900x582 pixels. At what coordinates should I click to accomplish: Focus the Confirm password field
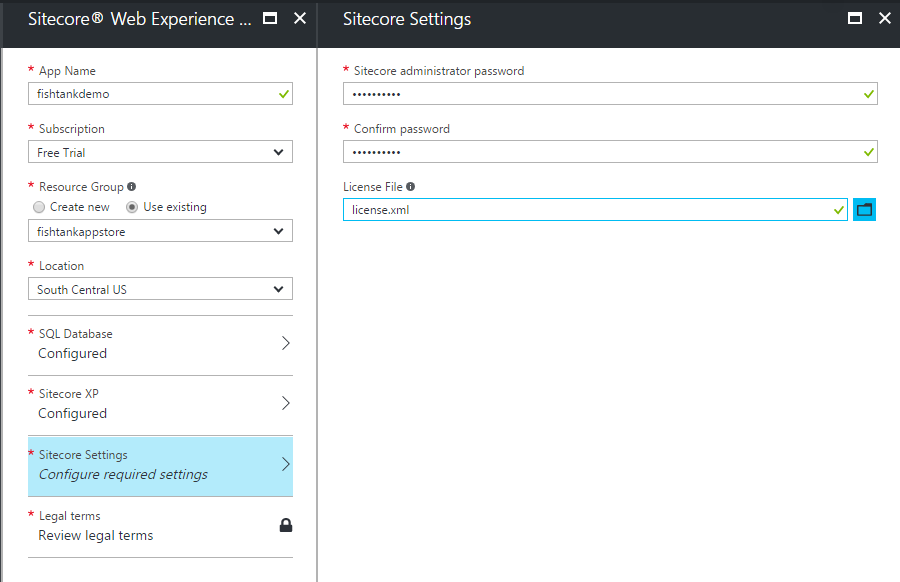pyautogui.click(x=610, y=152)
